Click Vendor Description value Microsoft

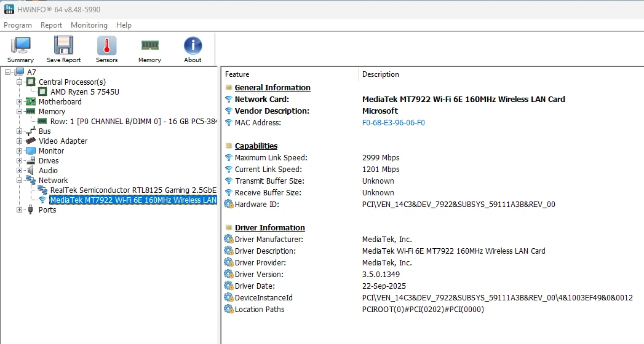point(380,111)
